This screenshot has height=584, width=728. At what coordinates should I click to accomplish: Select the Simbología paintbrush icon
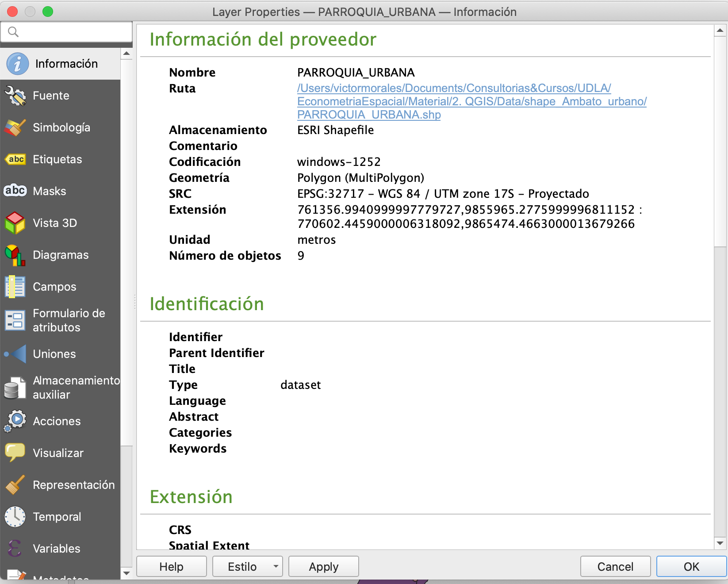(15, 128)
